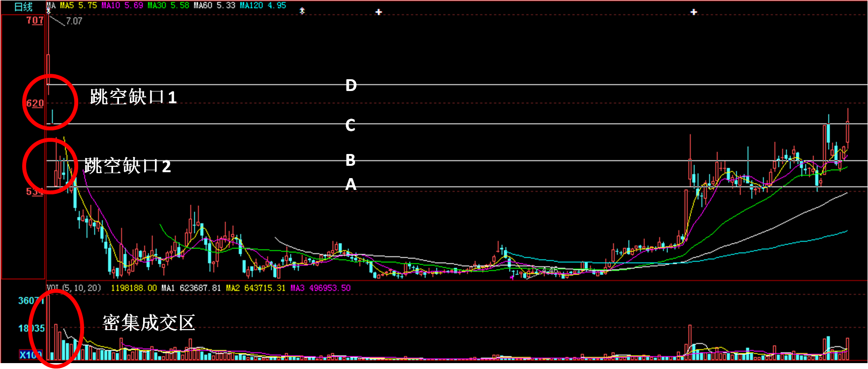Click the MA2 643715.31 volume label
Viewport: 868px width, 369px height.
click(256, 288)
